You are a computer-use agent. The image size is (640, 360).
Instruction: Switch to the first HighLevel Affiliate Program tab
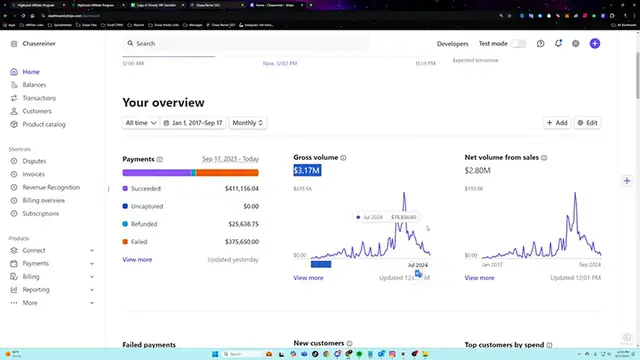point(39,5)
